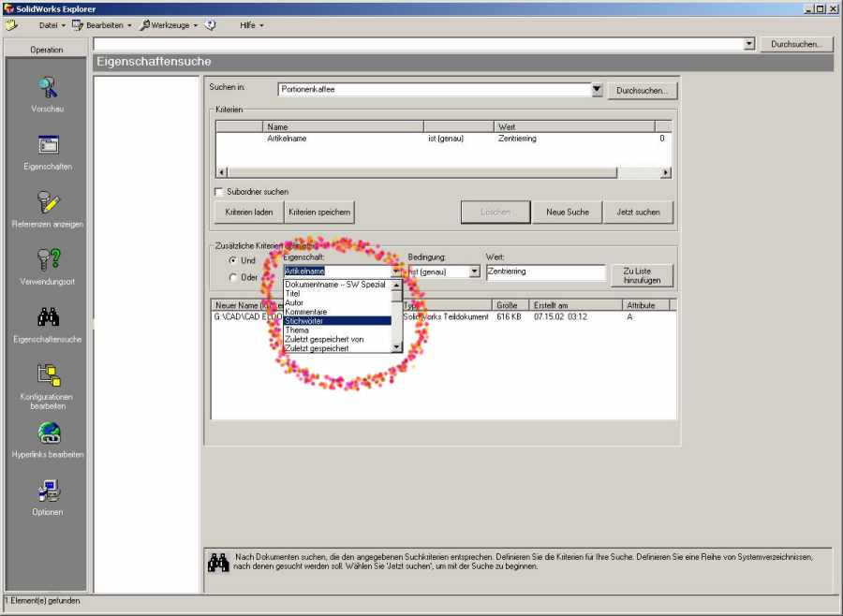The width and height of the screenshot is (843, 616).
Task: Click the Wert input field Zentrierring
Action: point(546,271)
